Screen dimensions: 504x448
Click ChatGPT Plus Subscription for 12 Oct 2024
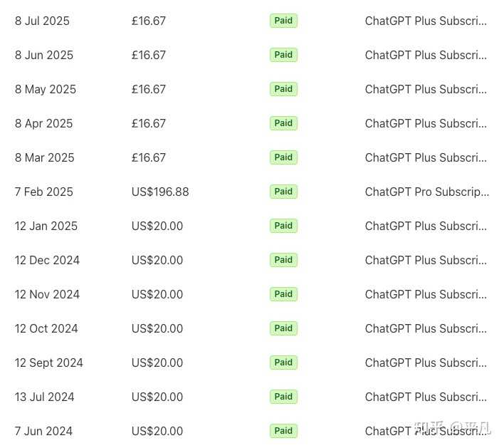(x=426, y=328)
